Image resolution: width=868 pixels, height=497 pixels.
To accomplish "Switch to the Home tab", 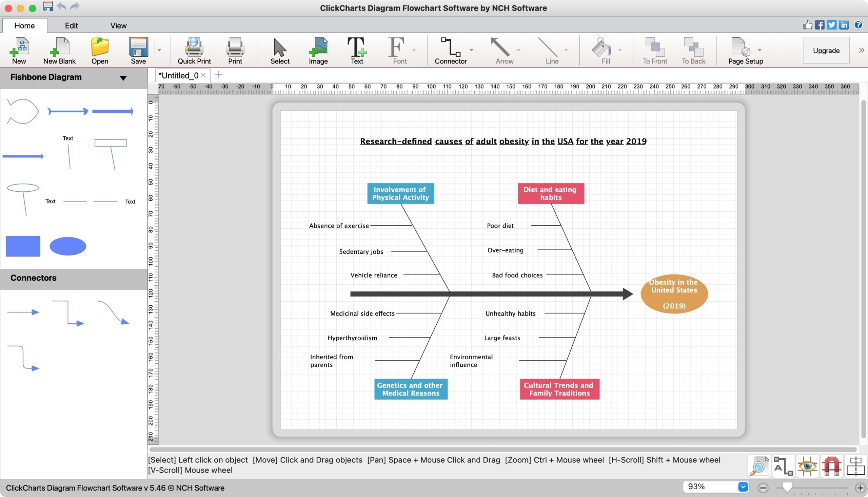I will (x=24, y=25).
